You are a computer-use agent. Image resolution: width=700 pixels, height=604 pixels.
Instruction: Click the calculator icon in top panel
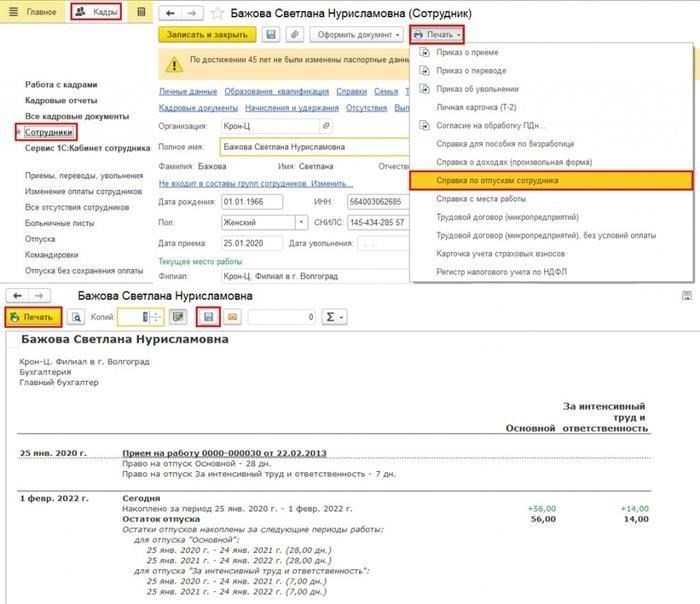(141, 12)
